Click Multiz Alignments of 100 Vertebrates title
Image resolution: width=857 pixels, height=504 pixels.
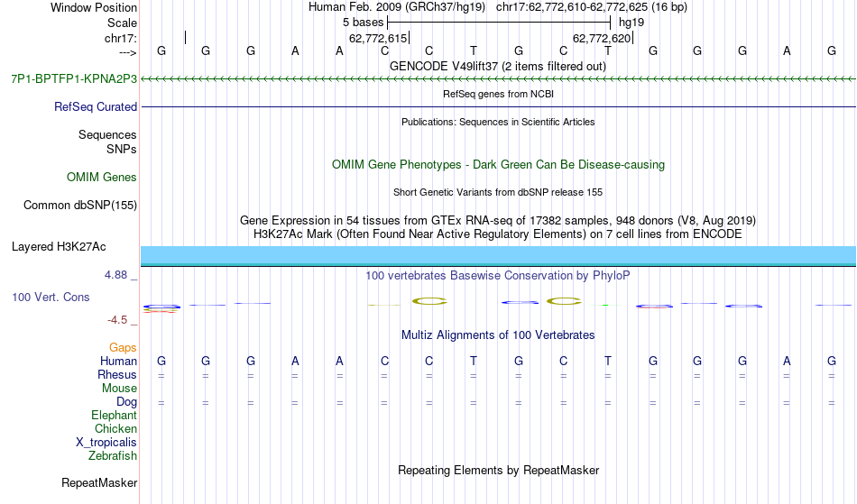point(498,334)
